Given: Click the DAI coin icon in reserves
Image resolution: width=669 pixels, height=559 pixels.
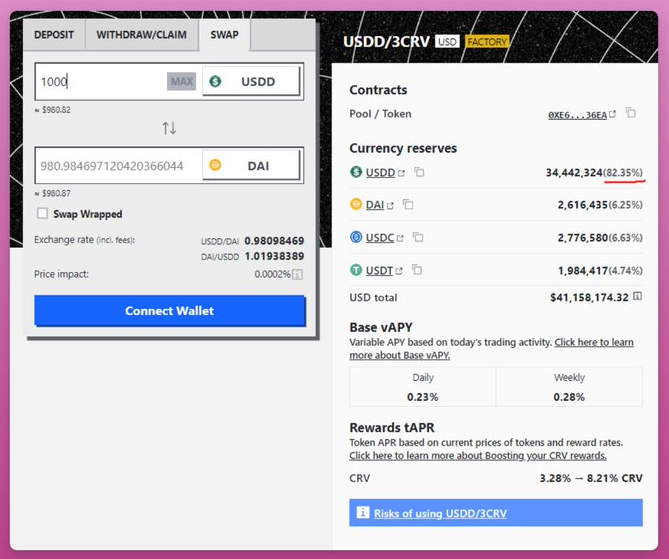Looking at the screenshot, I should (356, 204).
